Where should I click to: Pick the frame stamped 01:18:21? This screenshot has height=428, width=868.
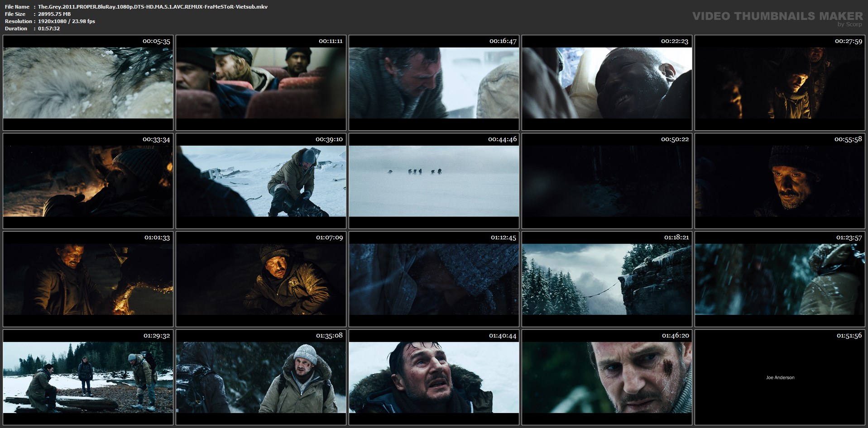click(607, 279)
